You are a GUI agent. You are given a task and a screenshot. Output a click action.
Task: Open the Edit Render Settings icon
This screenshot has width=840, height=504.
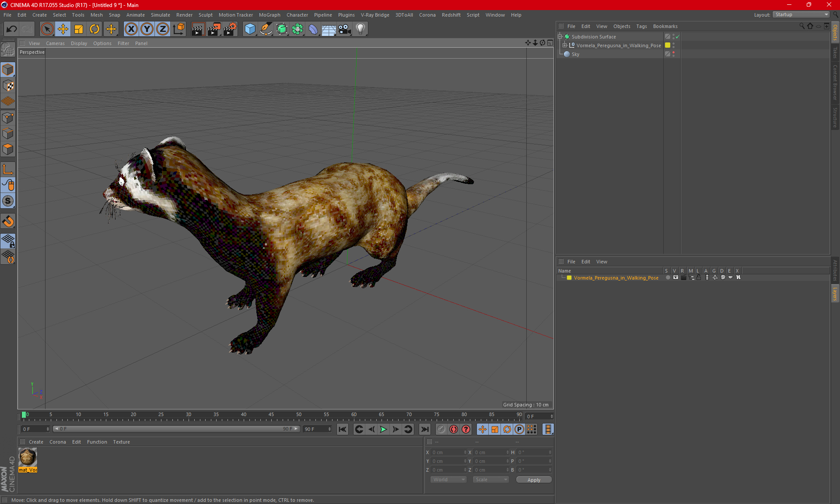(x=230, y=29)
